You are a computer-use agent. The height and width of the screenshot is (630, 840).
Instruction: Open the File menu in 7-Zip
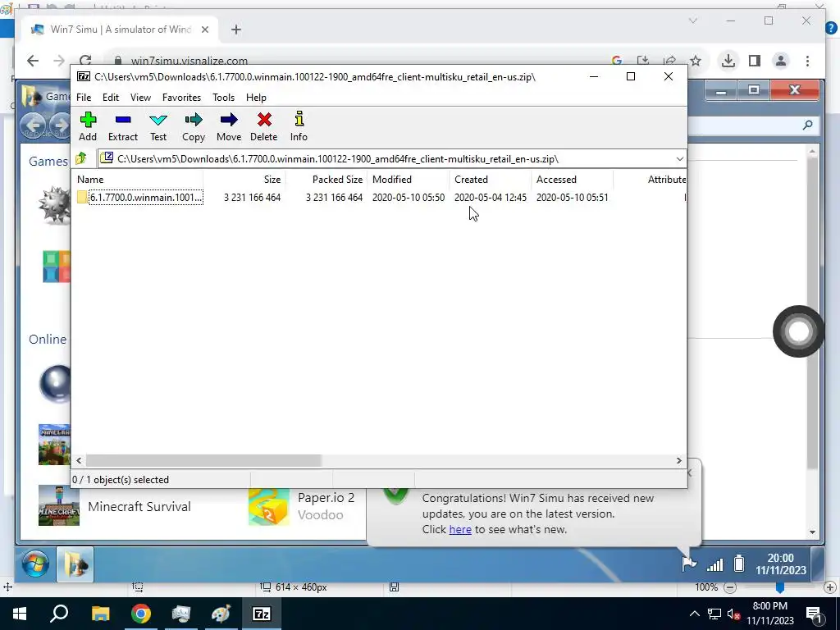point(84,98)
